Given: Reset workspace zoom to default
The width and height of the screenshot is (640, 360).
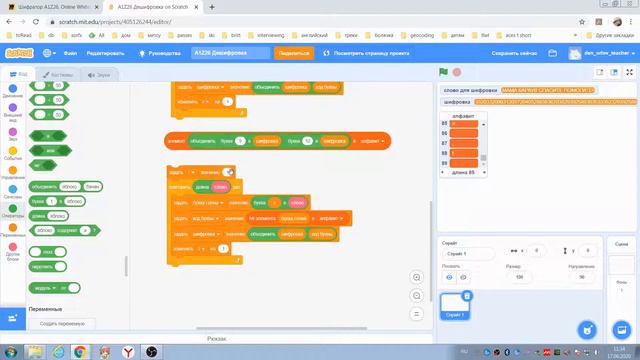Looking at the screenshot, I should [x=416, y=314].
